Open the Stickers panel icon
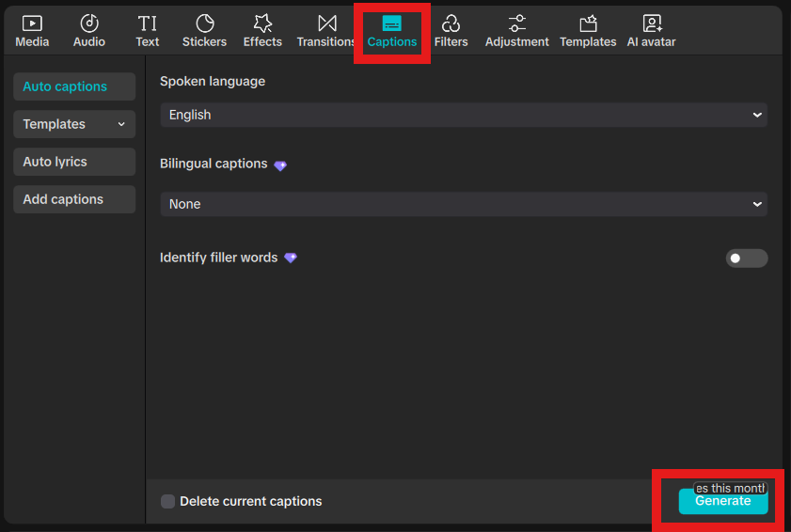The height and width of the screenshot is (532, 791). [x=205, y=23]
